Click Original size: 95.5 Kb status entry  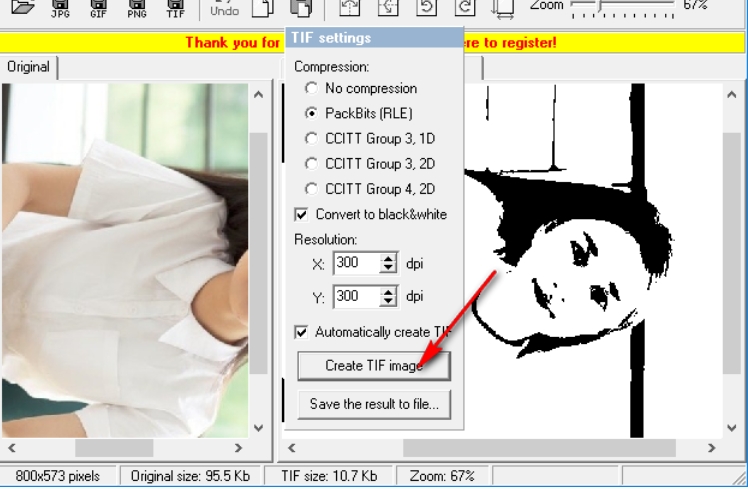pyautogui.click(x=190, y=476)
